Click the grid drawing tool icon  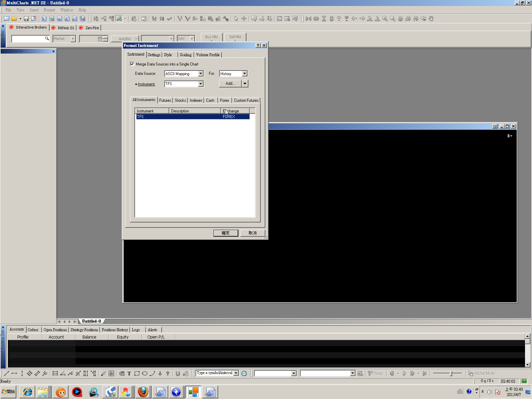click(111, 373)
